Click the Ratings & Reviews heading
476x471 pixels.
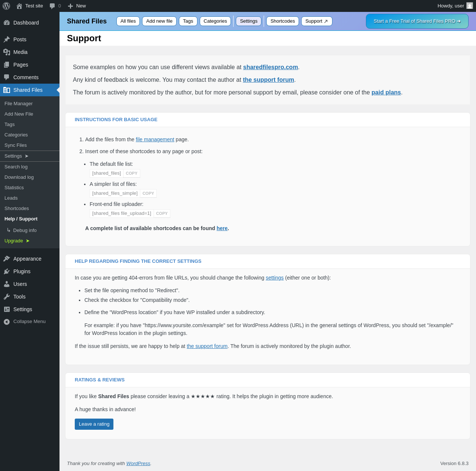100,380
